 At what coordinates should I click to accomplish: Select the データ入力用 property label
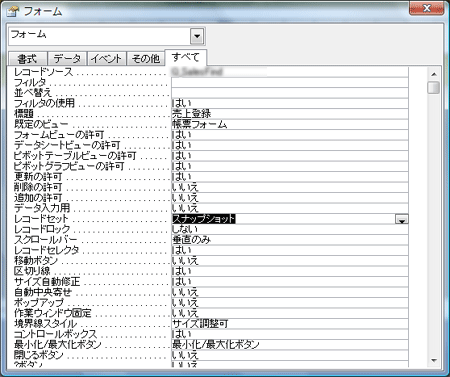tap(42, 208)
